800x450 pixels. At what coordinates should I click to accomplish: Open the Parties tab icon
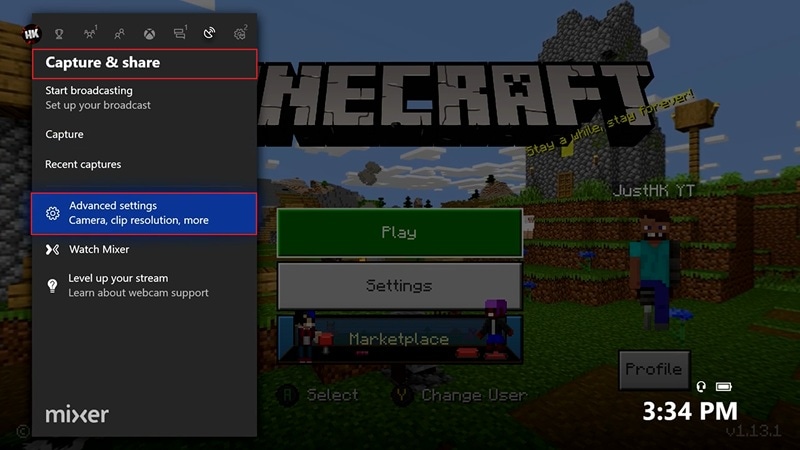pos(90,33)
